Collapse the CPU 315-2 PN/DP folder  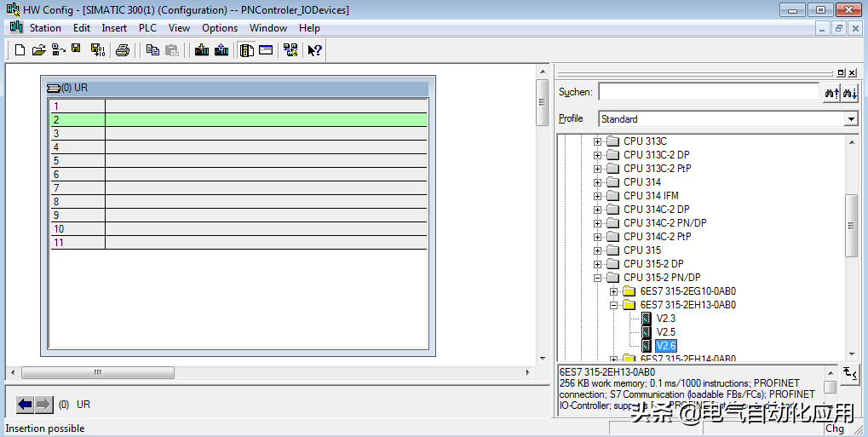pyautogui.click(x=597, y=278)
